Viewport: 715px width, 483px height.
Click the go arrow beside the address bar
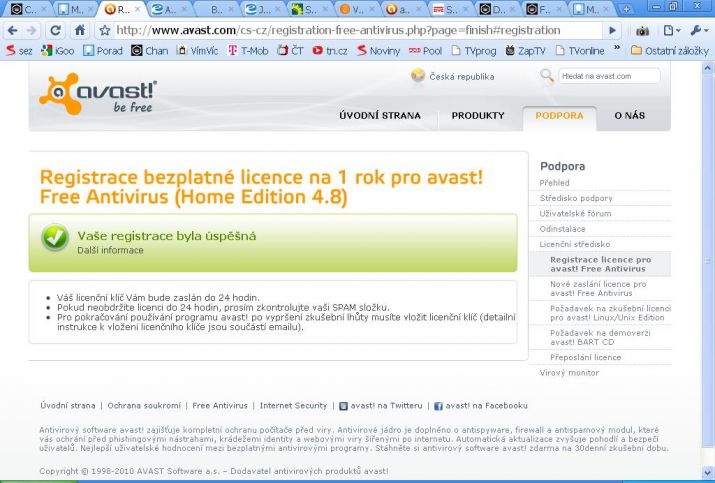point(612,31)
